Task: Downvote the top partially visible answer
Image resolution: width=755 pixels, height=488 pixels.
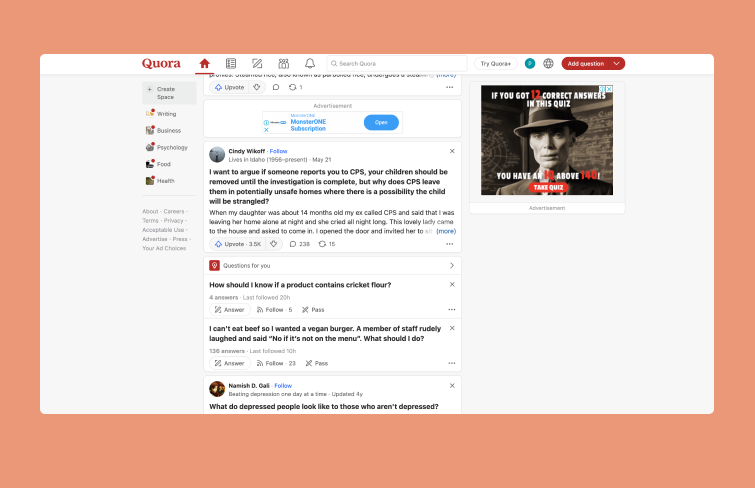Action: coord(257,87)
